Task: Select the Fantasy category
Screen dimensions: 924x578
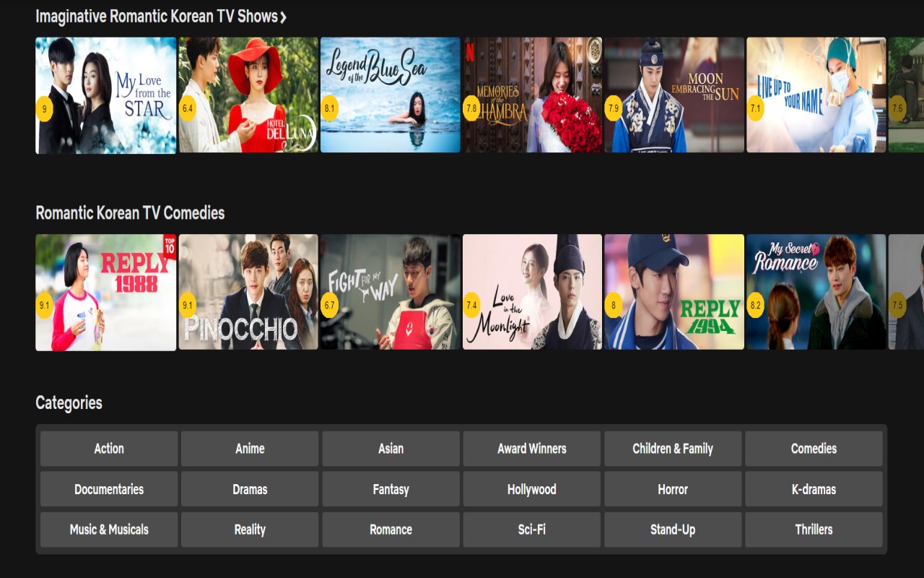Action: [391, 489]
